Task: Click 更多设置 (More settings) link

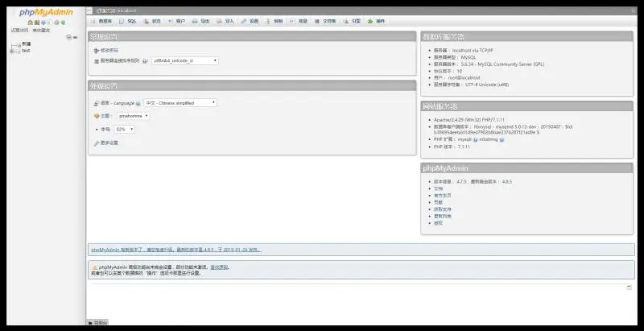Action: tap(109, 143)
